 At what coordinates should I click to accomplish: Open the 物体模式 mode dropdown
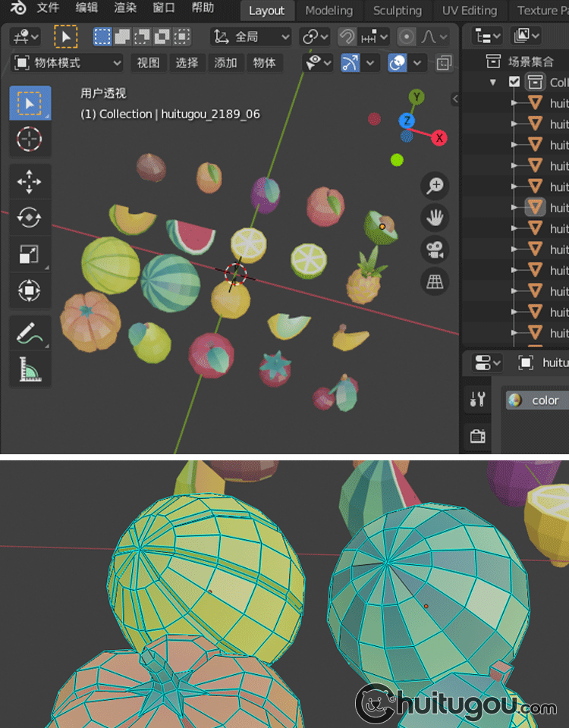pos(68,63)
